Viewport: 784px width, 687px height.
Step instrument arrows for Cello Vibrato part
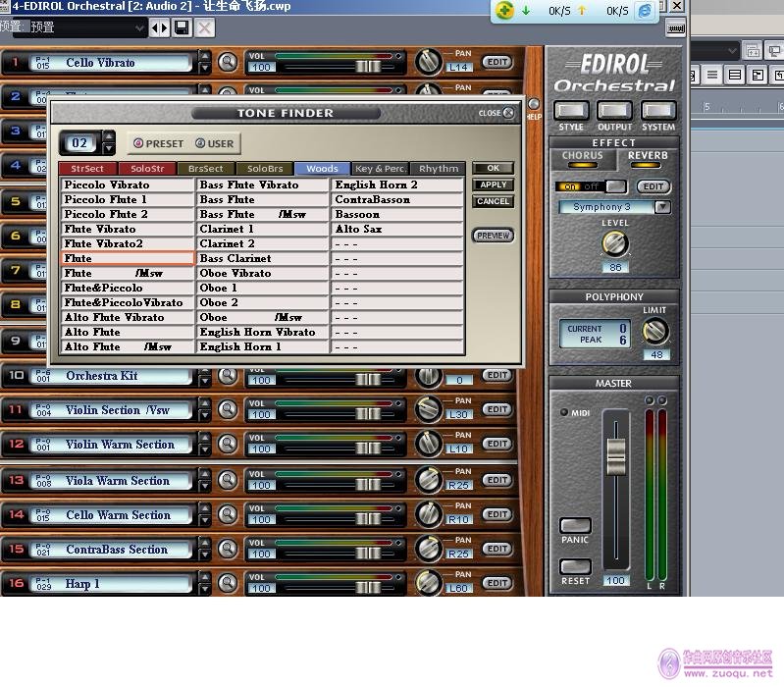tap(204, 62)
